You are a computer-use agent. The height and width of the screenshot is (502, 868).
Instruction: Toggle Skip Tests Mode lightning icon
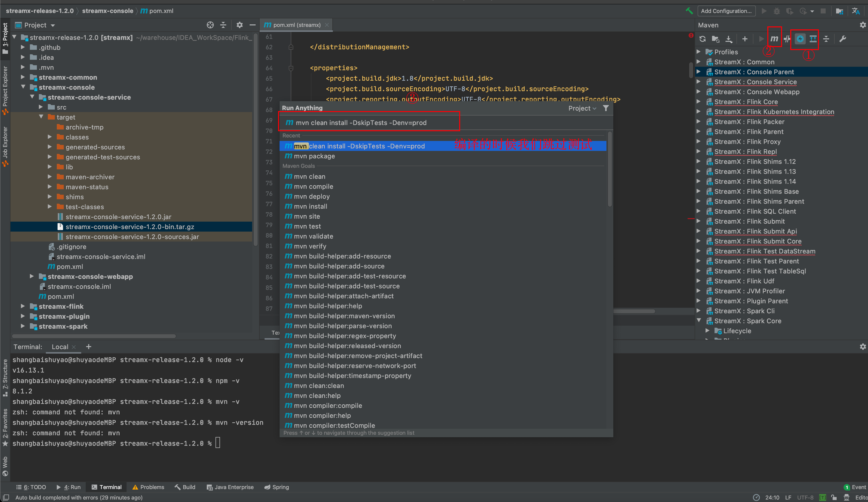pos(800,39)
